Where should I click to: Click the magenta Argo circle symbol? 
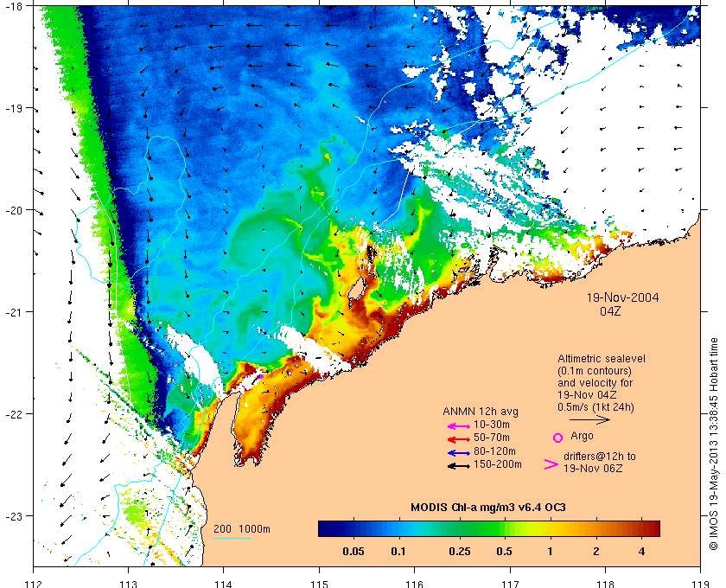[558, 438]
